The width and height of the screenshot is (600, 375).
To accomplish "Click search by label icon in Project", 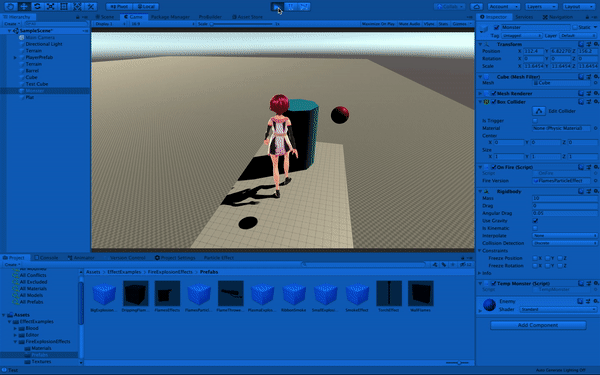I will [444, 264].
